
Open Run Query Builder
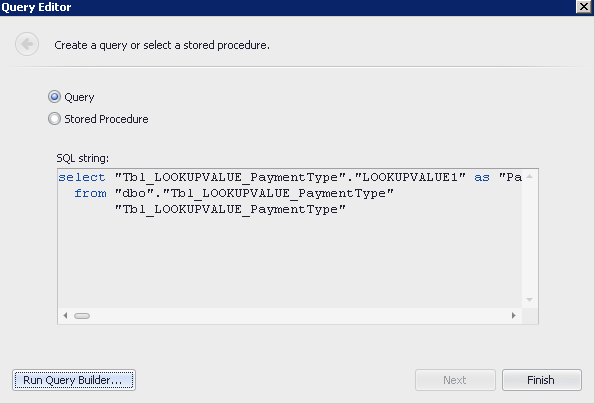pyautogui.click(x=74, y=380)
